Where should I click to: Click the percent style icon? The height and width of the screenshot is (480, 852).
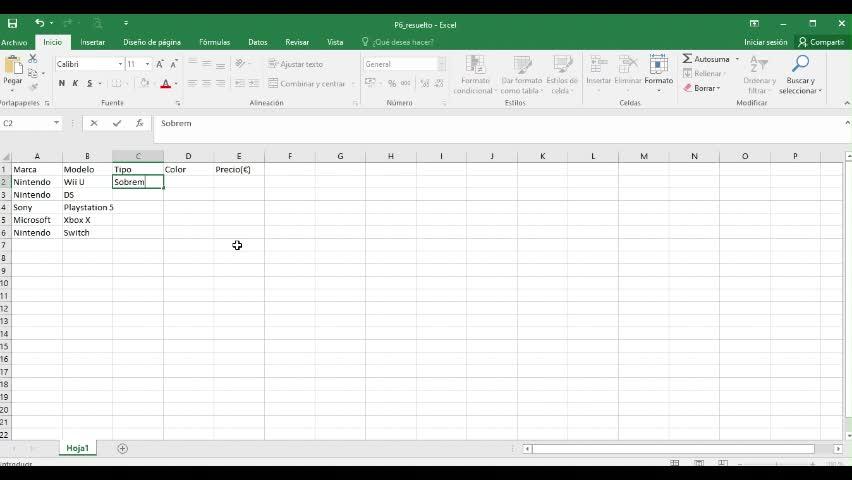pyautogui.click(x=391, y=83)
